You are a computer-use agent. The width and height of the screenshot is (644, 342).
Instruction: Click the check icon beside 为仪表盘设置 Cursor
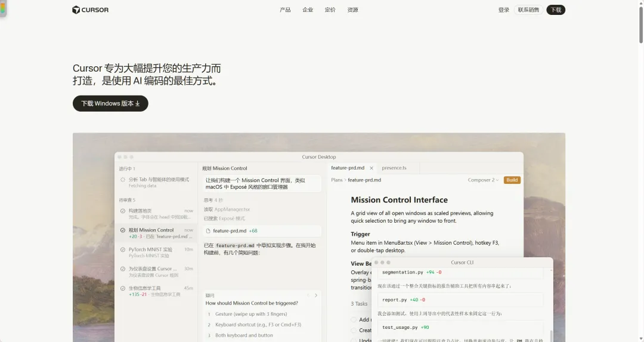pos(122,269)
